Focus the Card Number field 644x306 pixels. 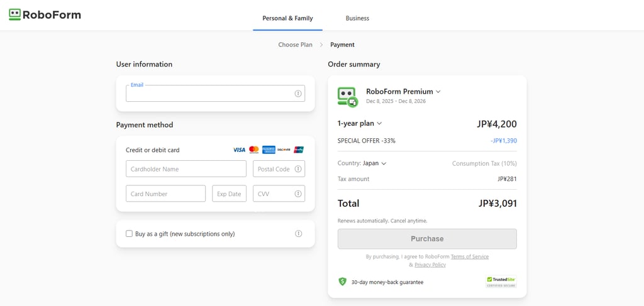[165, 194]
